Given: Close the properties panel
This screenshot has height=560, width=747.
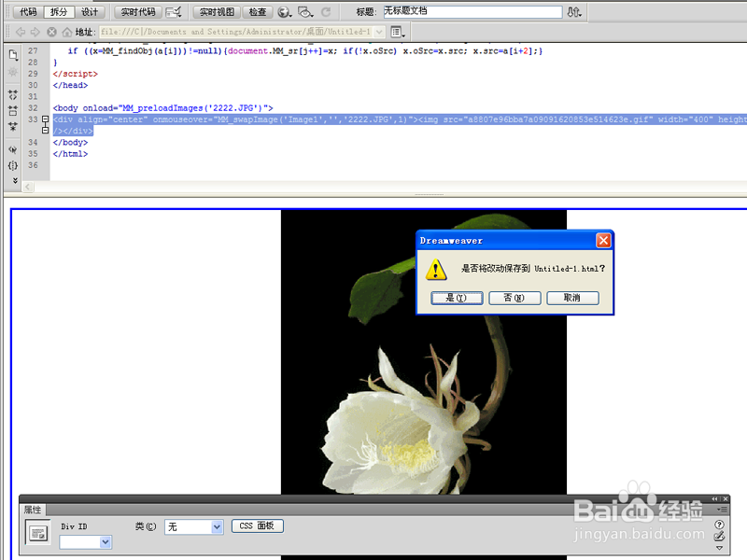Looking at the screenshot, I should click(x=726, y=498).
